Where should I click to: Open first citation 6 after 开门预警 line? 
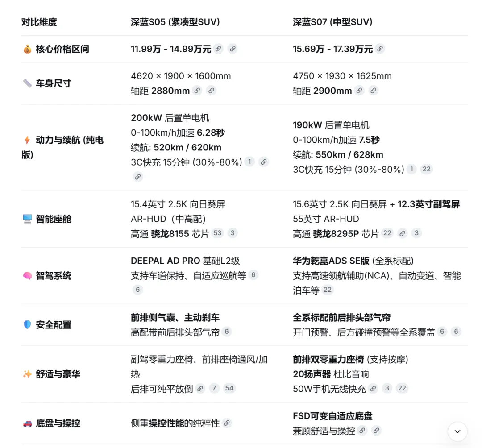[x=442, y=331]
